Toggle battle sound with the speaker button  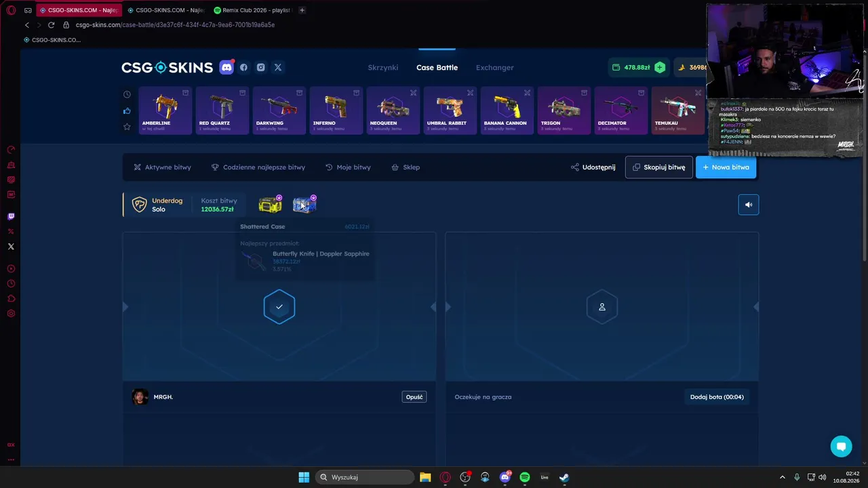click(749, 205)
